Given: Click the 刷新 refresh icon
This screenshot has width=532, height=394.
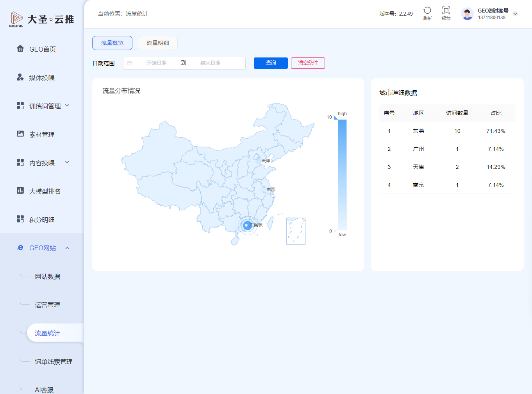Looking at the screenshot, I should (x=427, y=11).
